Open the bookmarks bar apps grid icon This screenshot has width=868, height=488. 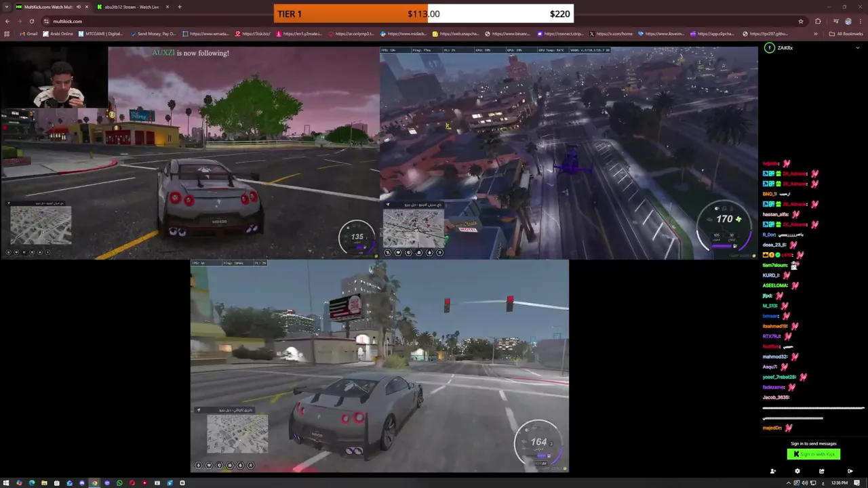[7, 33]
